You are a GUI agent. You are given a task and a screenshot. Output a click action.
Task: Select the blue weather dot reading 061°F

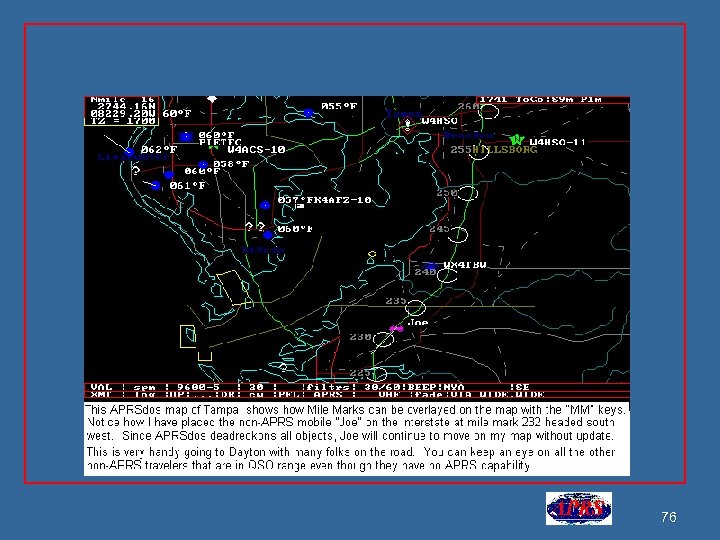tap(156, 186)
